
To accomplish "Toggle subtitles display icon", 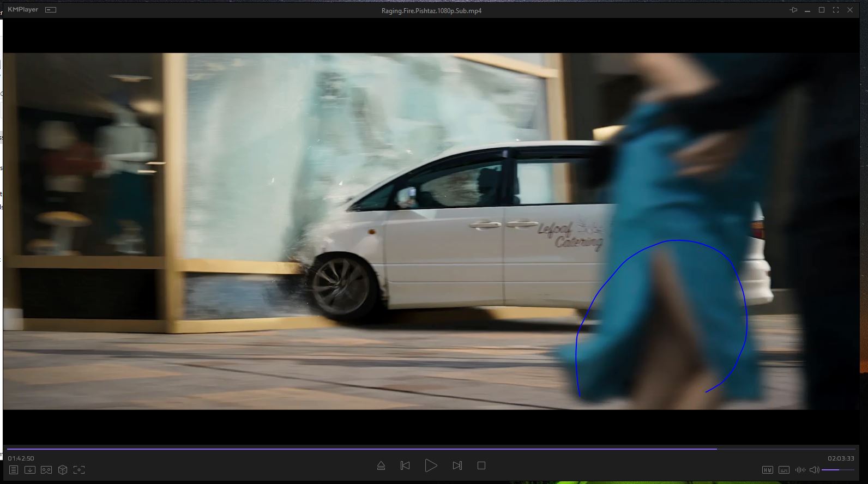I will [783, 470].
